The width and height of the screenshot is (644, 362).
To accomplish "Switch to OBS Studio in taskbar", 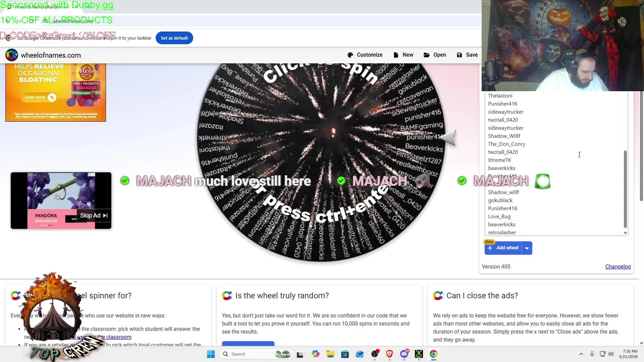I will [375, 354].
